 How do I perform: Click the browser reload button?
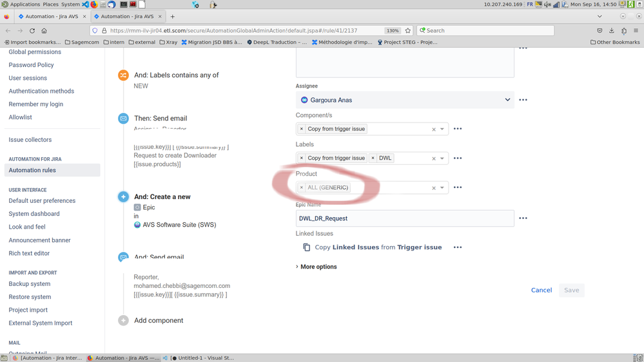pos(32,31)
